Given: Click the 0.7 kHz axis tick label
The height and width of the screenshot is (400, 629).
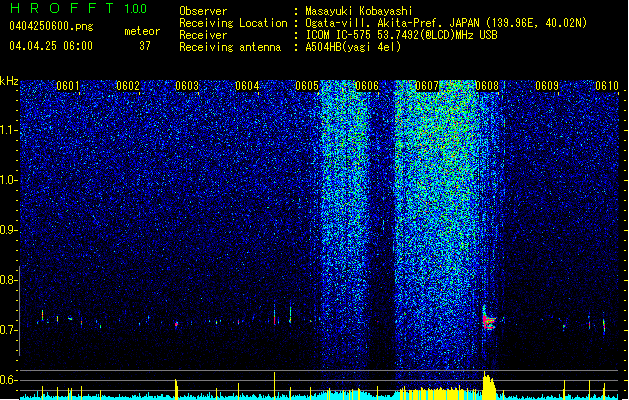Looking at the screenshot, I should (8, 330).
